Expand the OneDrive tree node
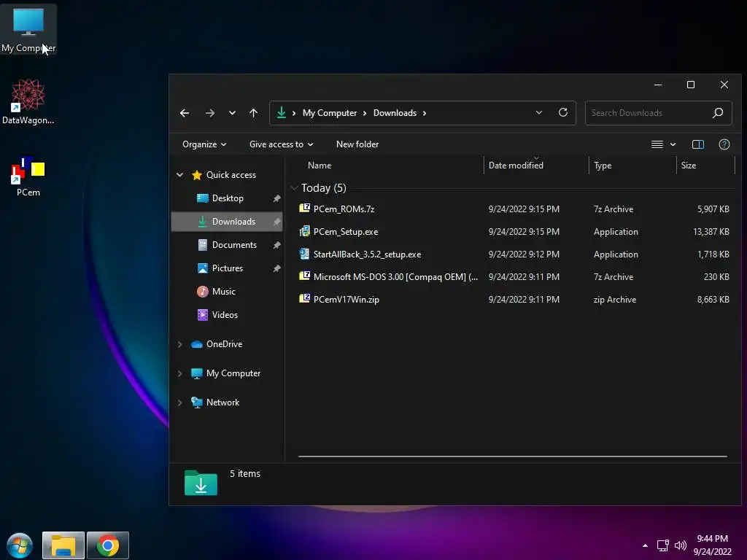Image resolution: width=747 pixels, height=560 pixels. point(179,344)
